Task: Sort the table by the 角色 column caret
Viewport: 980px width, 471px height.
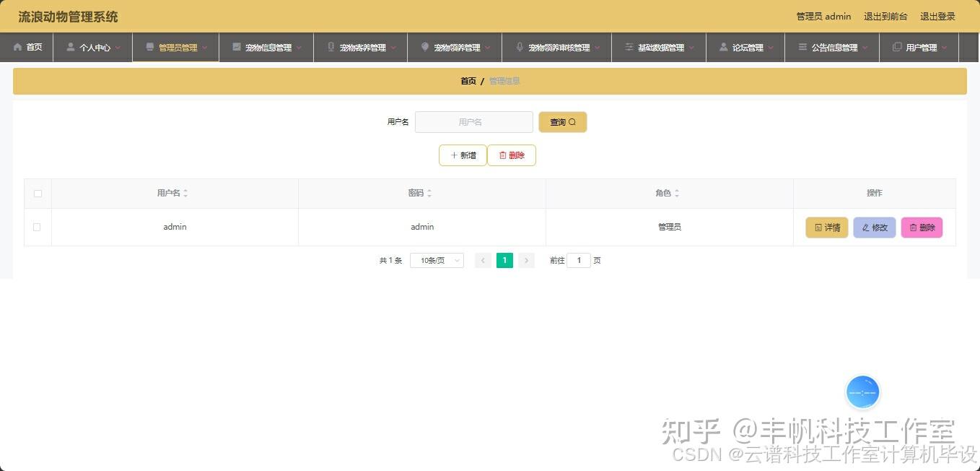Action: [677, 194]
